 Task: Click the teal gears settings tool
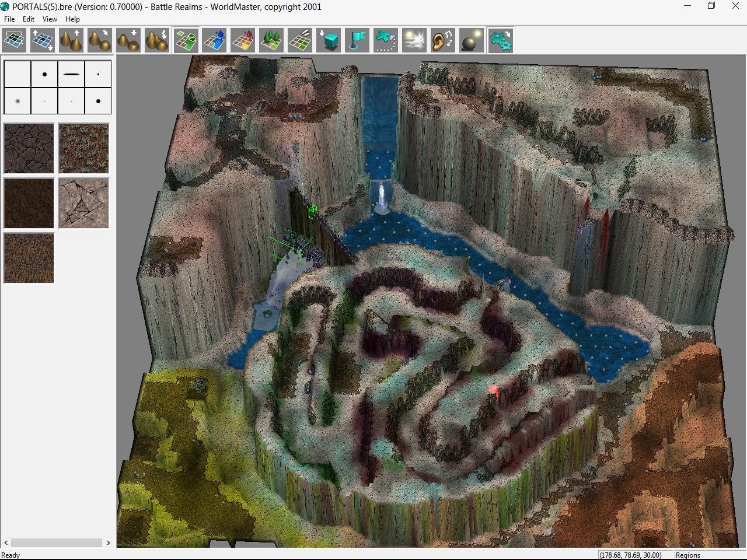[x=500, y=41]
